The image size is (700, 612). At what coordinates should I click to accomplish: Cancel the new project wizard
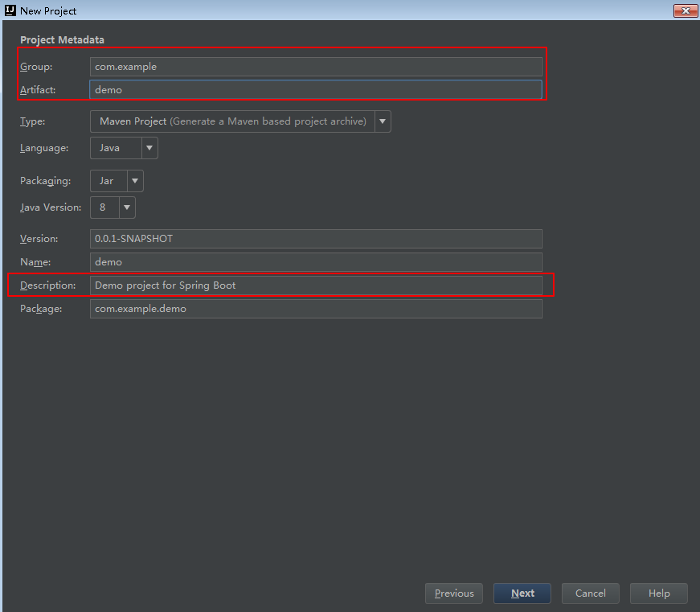[x=591, y=594]
